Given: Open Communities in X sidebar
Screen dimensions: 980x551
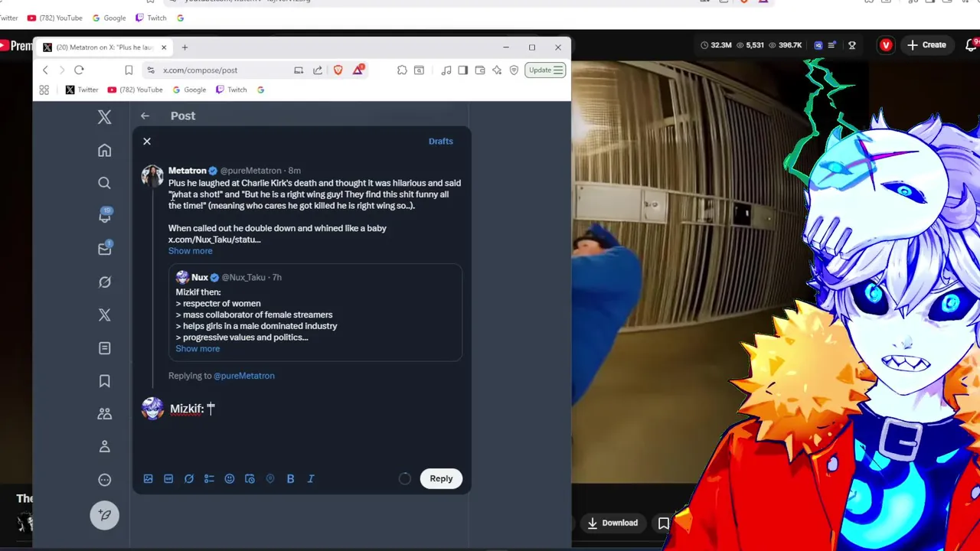Looking at the screenshot, I should pyautogui.click(x=104, y=414).
